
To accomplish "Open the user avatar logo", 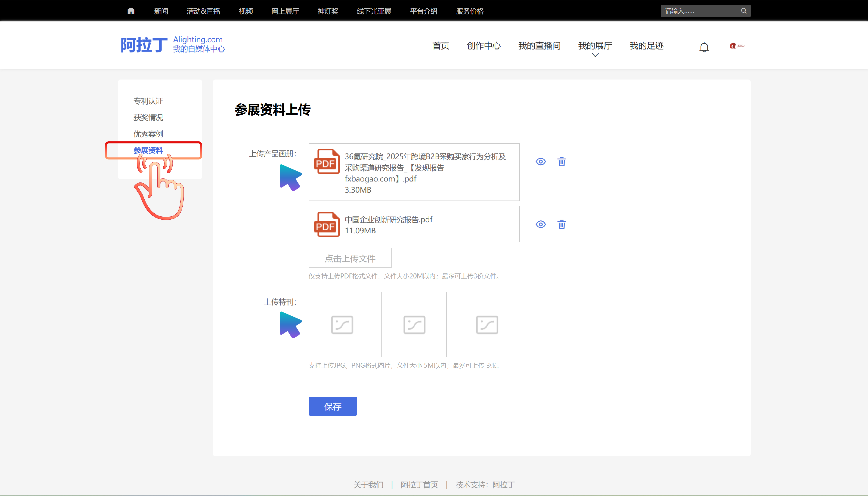I will pos(737,46).
